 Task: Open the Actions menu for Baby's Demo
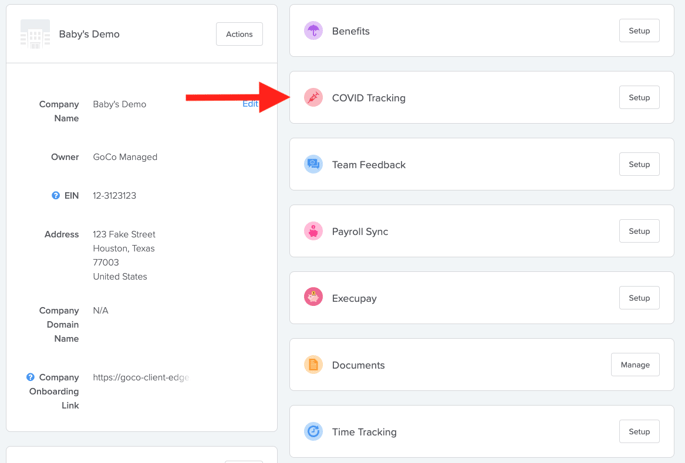point(239,34)
